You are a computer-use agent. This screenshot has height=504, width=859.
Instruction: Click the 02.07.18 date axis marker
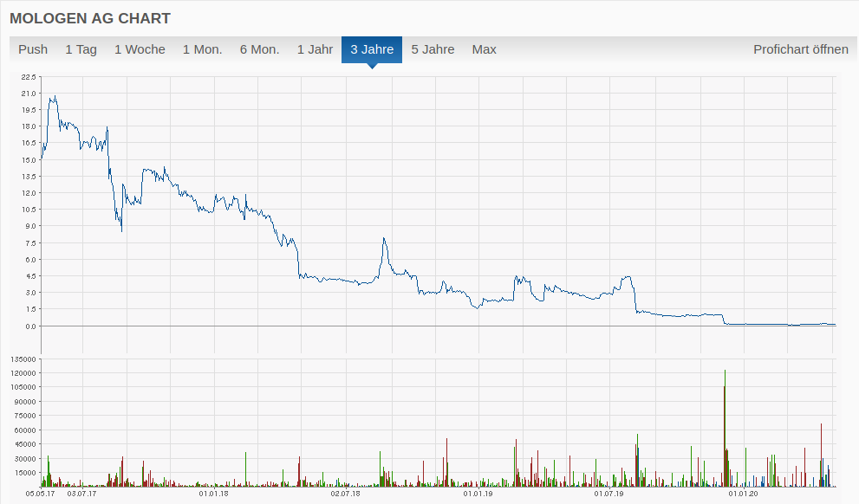point(345,494)
